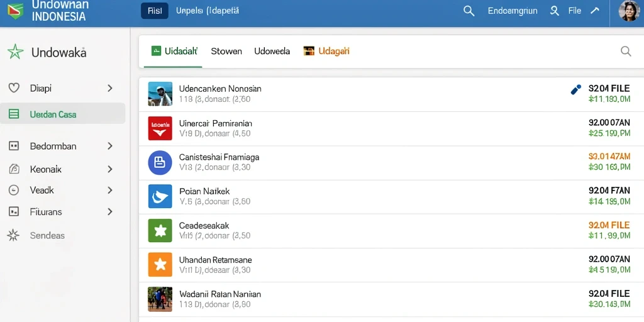Image resolution: width=644 pixels, height=322 pixels.
Task: Click the blue round Canisteshai Fnamiaga icon
Action: [160, 163]
